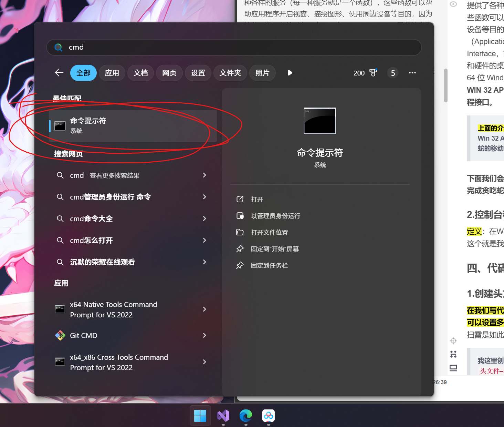Click the notification badge icon showing 5
Screen dimensions: 504x427
click(392, 73)
